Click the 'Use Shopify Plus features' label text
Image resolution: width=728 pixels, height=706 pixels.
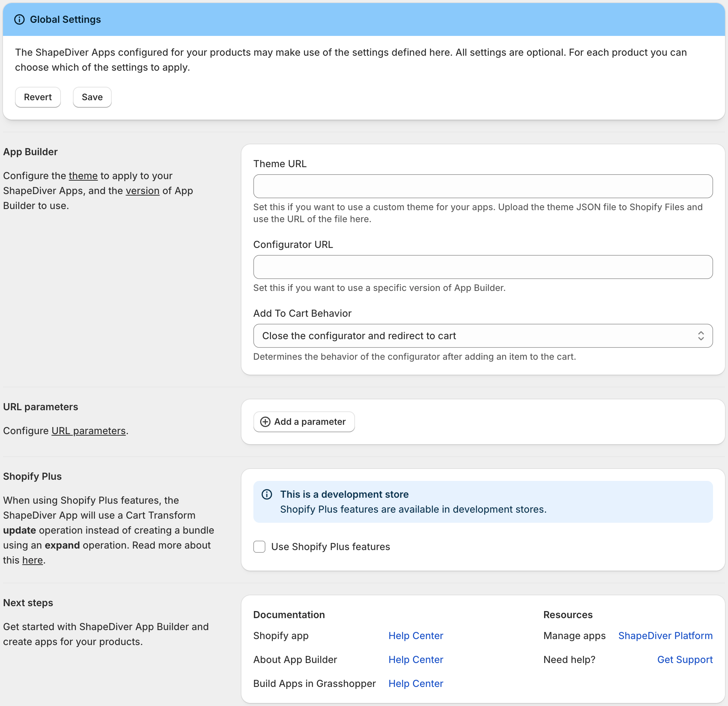coord(331,547)
